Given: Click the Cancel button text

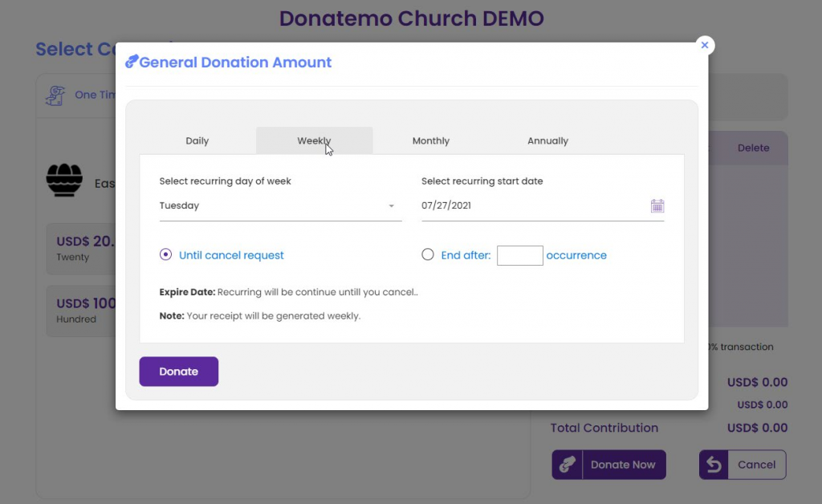Looking at the screenshot, I should [x=756, y=465].
